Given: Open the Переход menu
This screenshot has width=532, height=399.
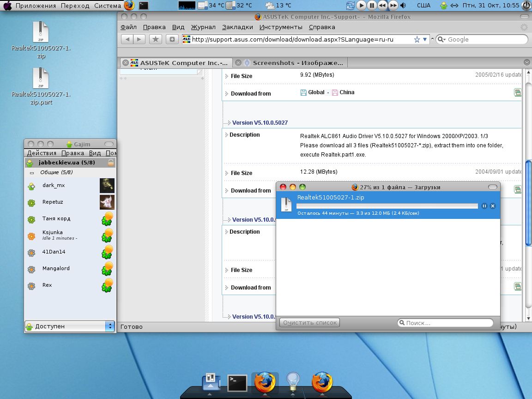Looking at the screenshot, I should pyautogui.click(x=75, y=6).
